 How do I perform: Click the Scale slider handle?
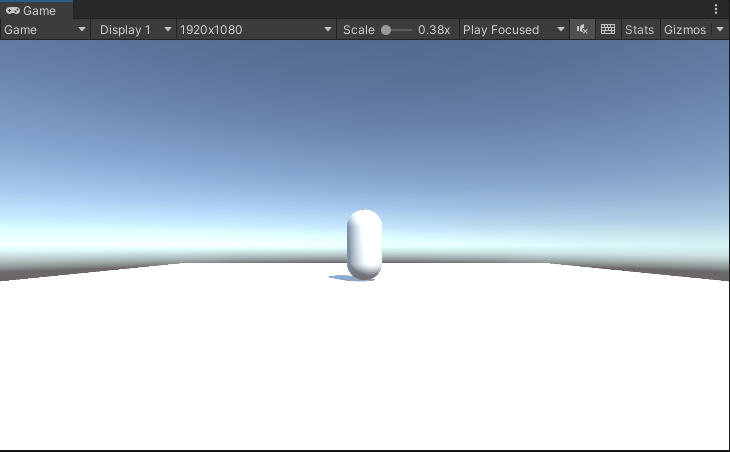386,30
